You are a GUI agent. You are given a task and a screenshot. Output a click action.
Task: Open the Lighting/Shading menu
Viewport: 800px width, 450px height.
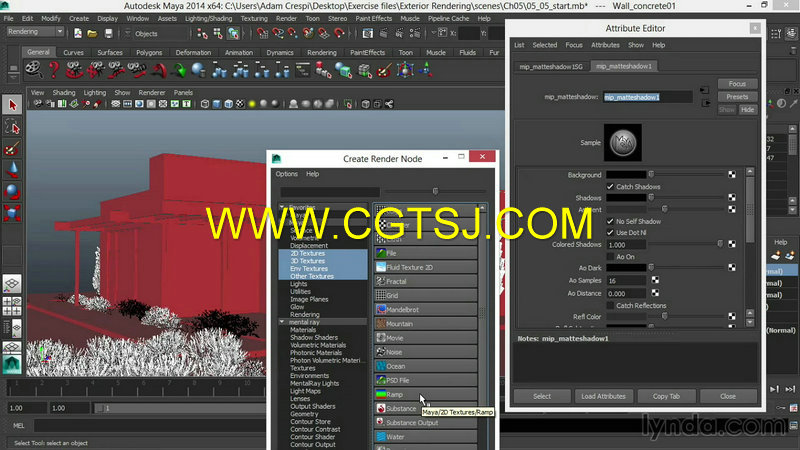[x=208, y=18]
